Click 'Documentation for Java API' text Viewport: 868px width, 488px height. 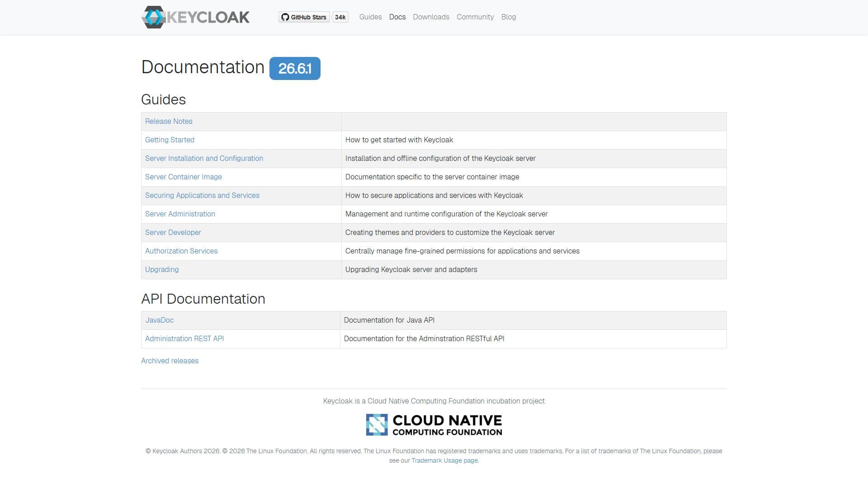[x=389, y=320]
